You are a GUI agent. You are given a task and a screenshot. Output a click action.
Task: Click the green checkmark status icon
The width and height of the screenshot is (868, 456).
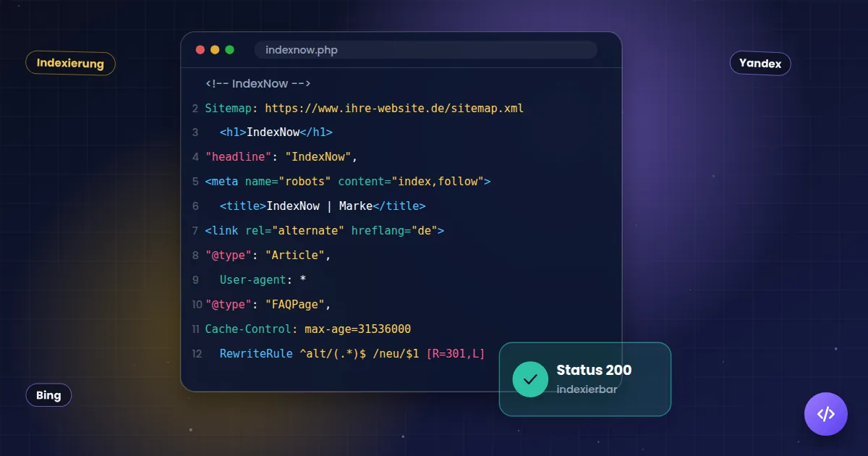tap(530, 379)
